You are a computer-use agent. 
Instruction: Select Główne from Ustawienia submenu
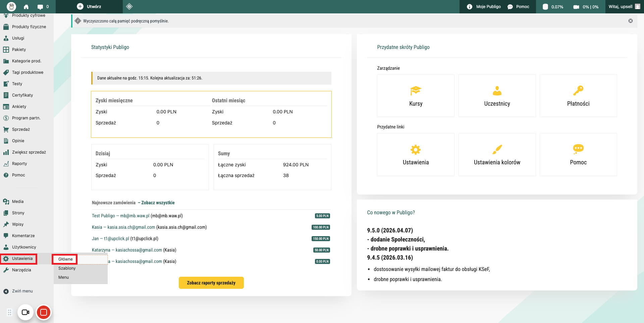click(65, 259)
